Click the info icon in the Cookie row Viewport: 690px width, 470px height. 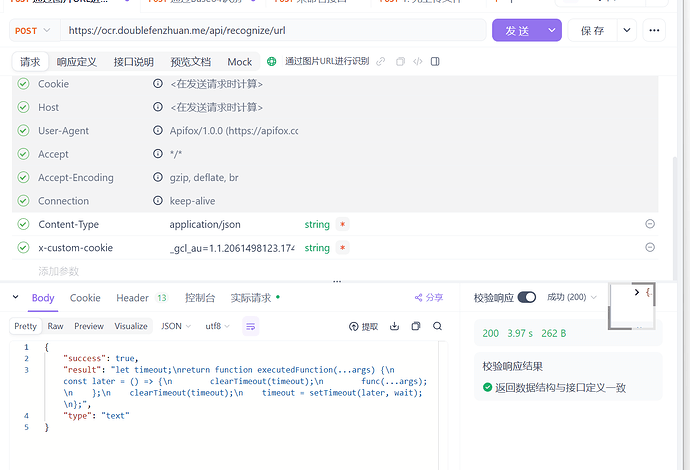click(158, 83)
